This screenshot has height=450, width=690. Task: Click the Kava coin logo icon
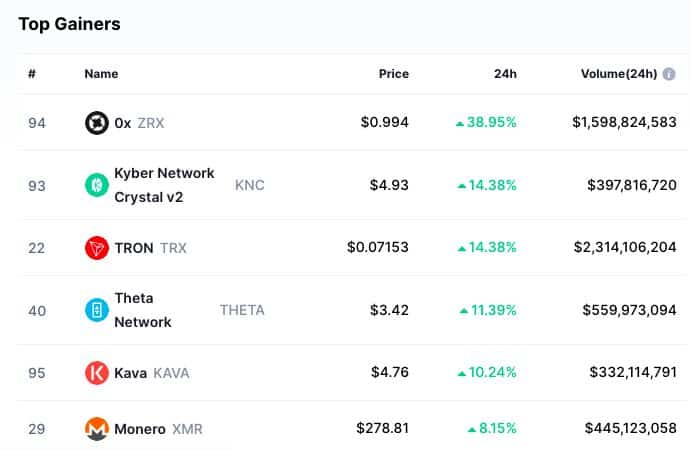point(97,373)
